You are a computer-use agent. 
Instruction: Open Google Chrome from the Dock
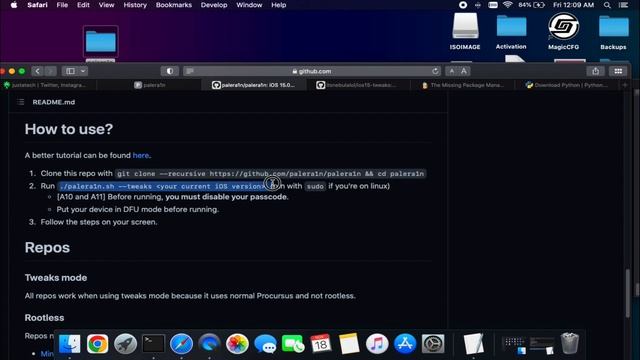(97, 344)
